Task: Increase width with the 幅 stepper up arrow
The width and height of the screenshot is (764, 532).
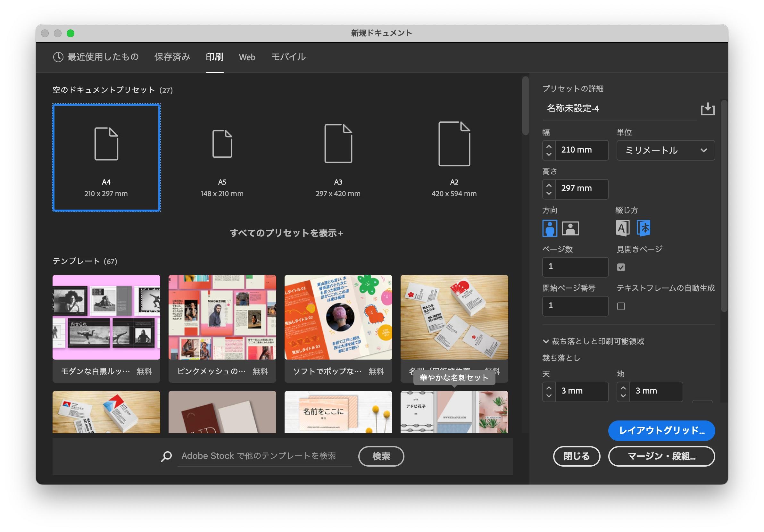Action: click(x=549, y=146)
